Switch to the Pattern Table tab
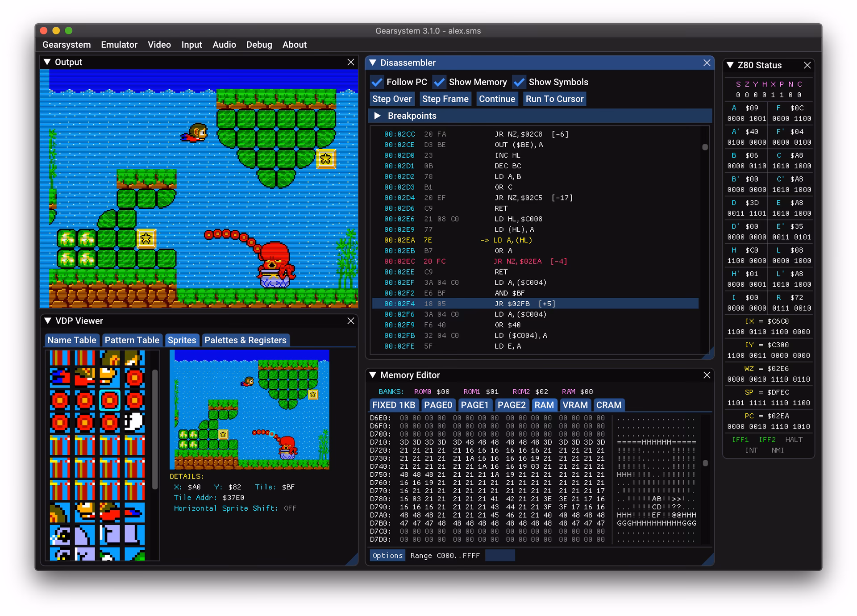The width and height of the screenshot is (857, 616). tap(132, 340)
